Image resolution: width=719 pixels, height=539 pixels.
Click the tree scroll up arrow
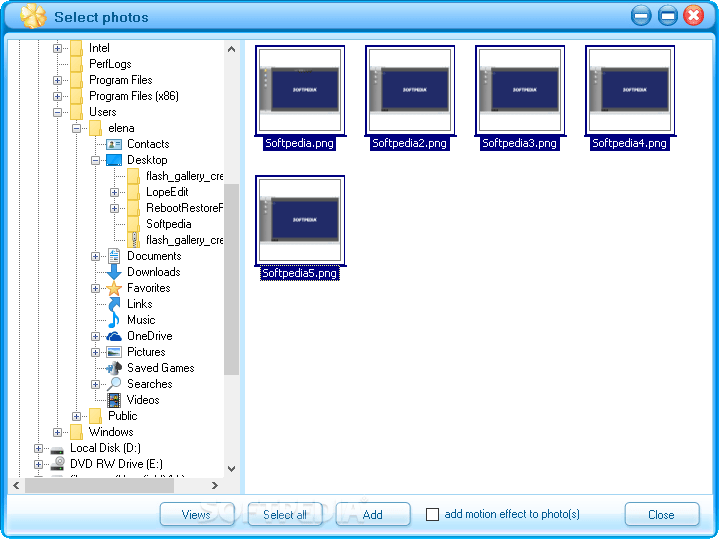232,49
